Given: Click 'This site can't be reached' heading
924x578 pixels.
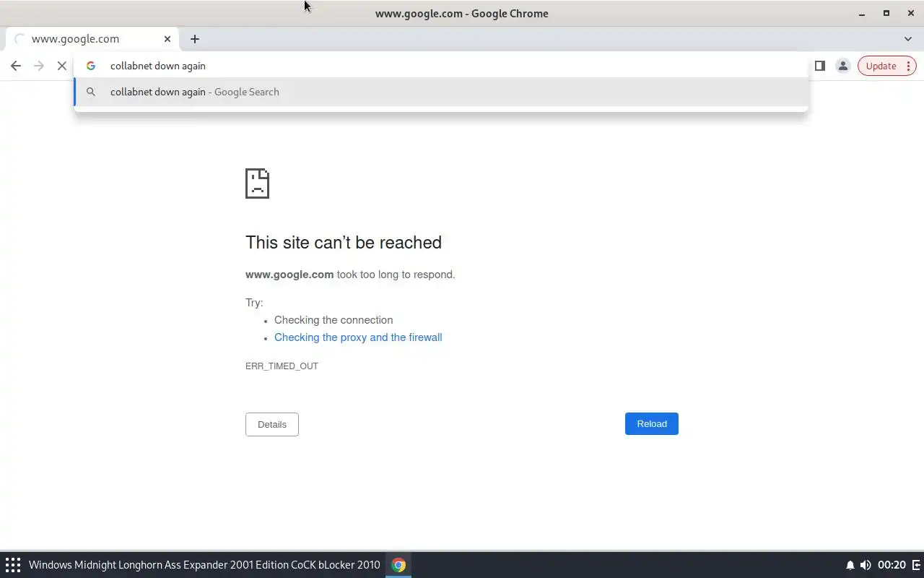Looking at the screenshot, I should pyautogui.click(x=344, y=242).
